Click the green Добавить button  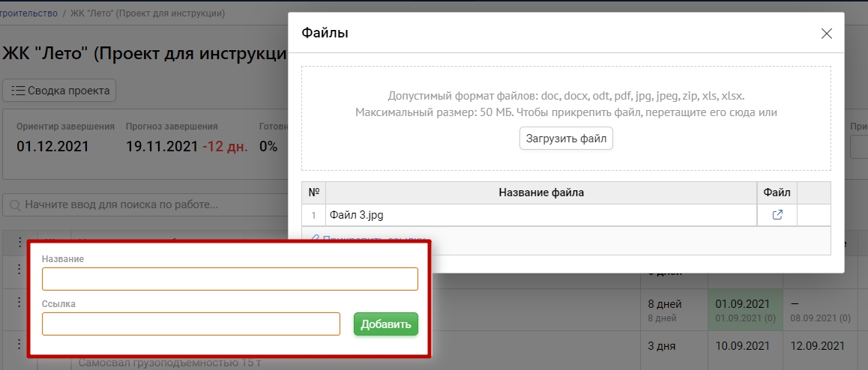pos(385,324)
